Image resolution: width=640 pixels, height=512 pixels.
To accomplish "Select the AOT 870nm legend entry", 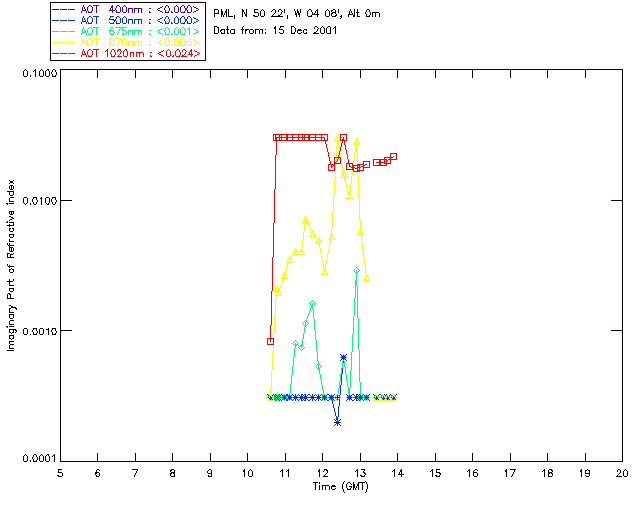I will click(126, 42).
